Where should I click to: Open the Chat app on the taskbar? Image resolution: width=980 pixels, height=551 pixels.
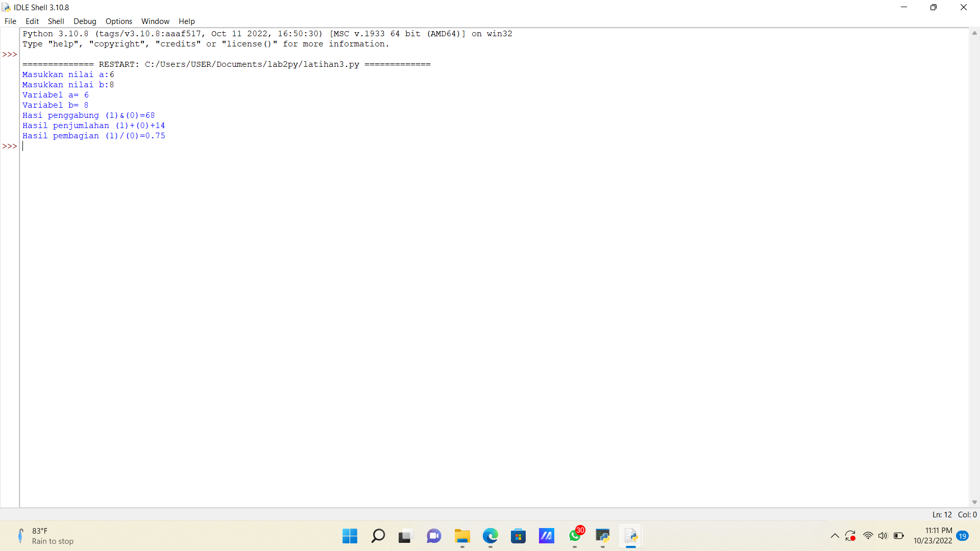point(433,536)
